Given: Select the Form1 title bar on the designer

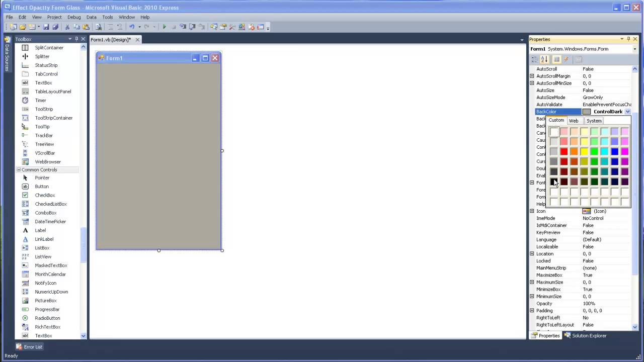Looking at the screenshot, I should click(x=158, y=58).
